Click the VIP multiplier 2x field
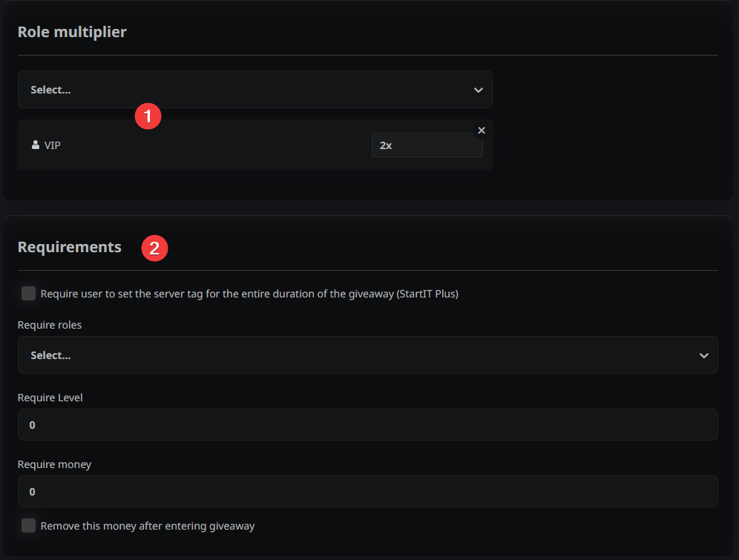This screenshot has width=739, height=560. coord(427,145)
